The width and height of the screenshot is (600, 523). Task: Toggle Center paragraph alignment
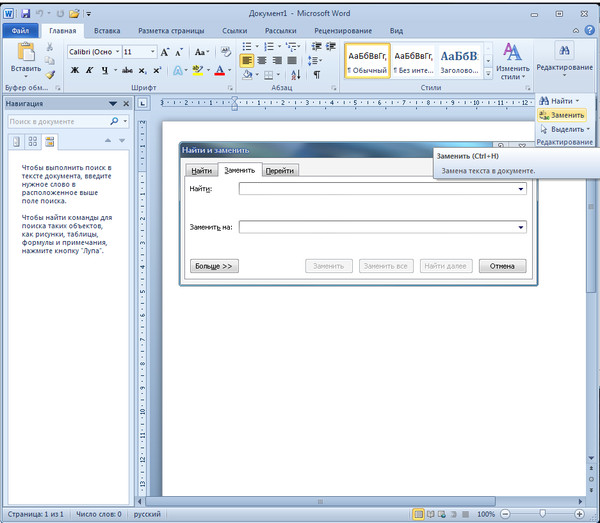click(262, 60)
